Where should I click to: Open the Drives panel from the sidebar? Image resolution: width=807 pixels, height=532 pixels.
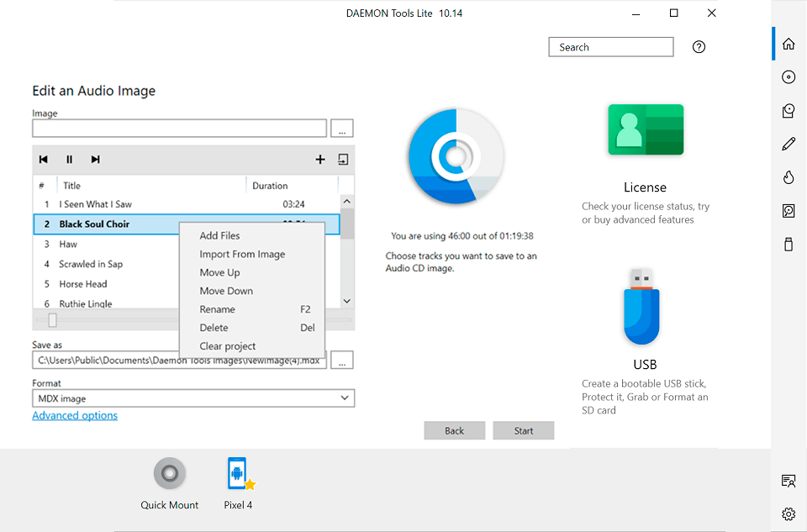(x=788, y=110)
